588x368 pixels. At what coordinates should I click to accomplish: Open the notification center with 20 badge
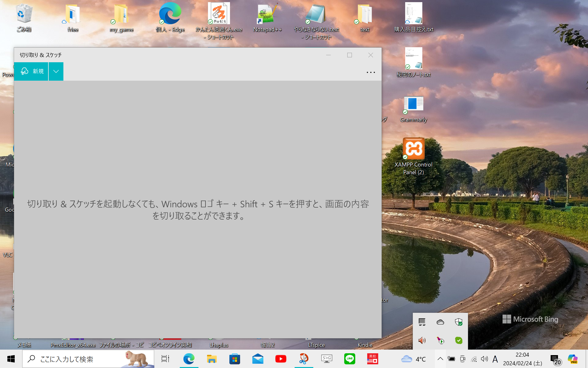click(555, 359)
